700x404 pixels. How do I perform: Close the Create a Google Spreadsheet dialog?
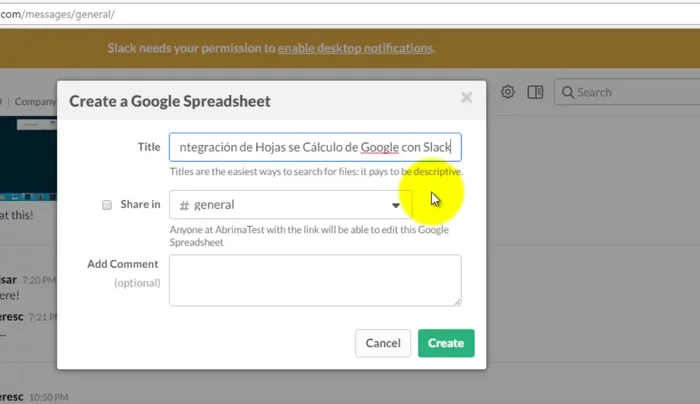(466, 98)
